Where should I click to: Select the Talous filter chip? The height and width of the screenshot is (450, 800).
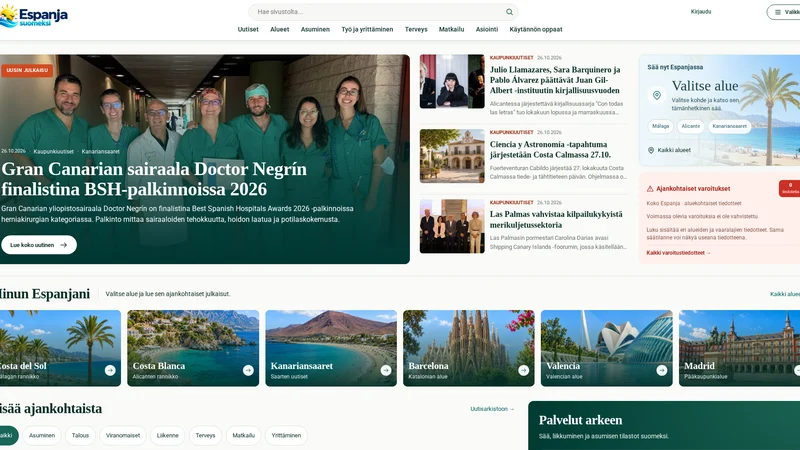(x=80, y=435)
